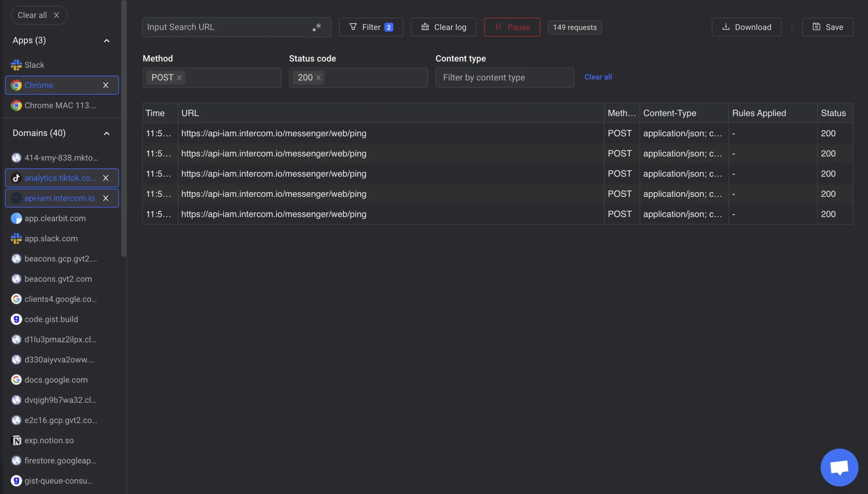868x494 pixels.
Task: Select the gist-queue-consu domain icon
Action: pyautogui.click(x=16, y=481)
